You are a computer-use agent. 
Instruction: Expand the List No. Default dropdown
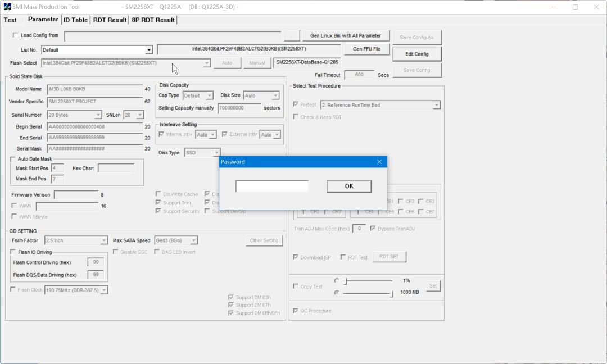pyautogui.click(x=148, y=50)
